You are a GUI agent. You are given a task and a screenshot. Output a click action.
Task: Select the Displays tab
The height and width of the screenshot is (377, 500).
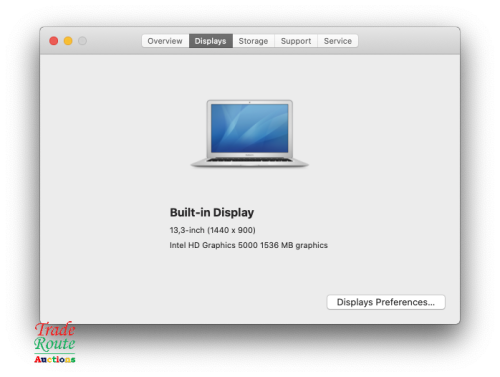[x=211, y=41]
